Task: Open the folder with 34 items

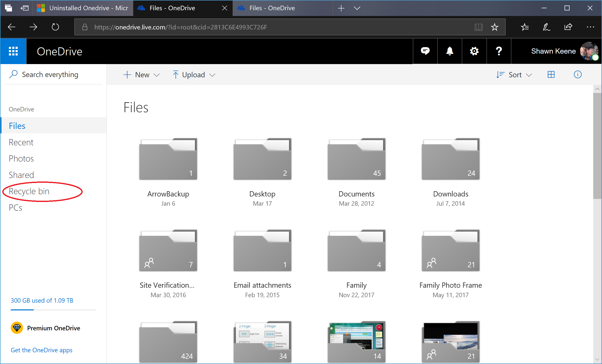Action: coord(262,342)
